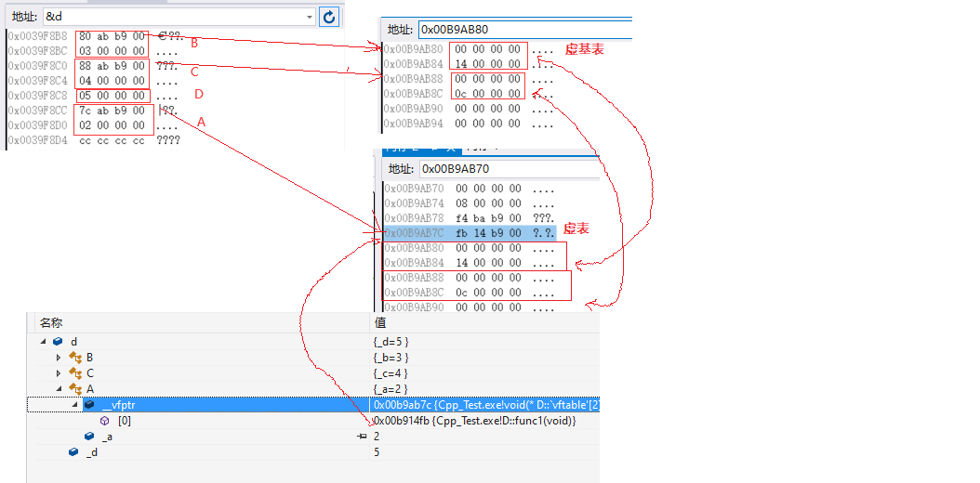Click the base class icon for A
The width and height of the screenshot is (980, 483).
coord(75,389)
